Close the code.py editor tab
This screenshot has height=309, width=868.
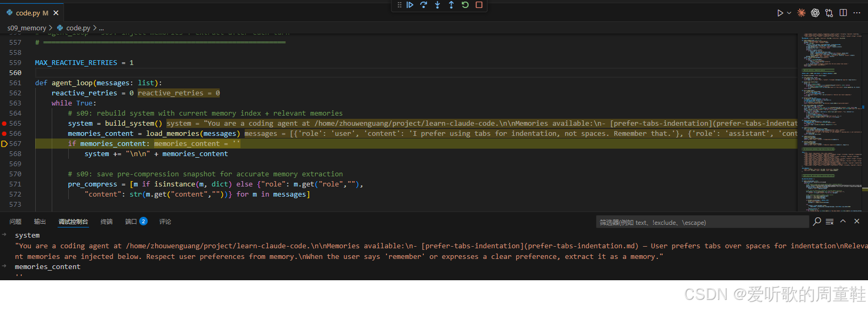(56, 13)
